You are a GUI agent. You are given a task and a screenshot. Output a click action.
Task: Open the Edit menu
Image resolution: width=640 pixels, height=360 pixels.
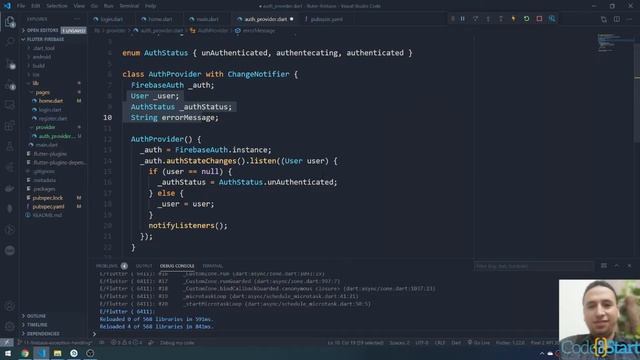36,6
